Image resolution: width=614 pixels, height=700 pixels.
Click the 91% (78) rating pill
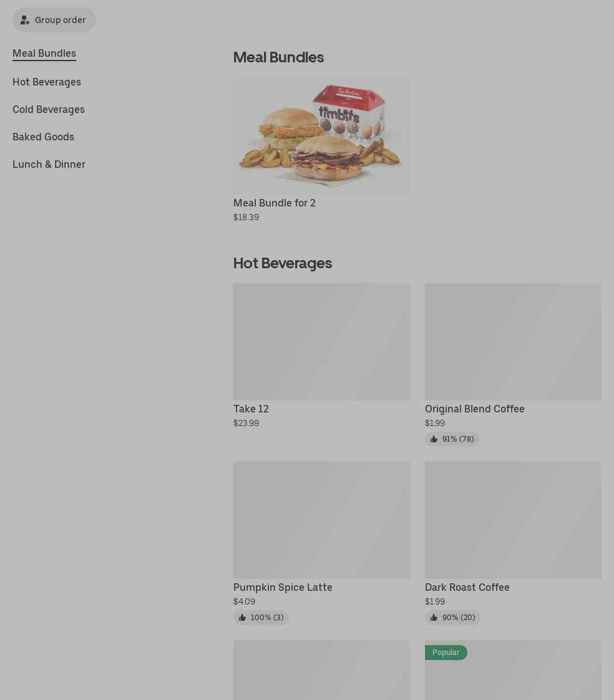[x=452, y=439]
